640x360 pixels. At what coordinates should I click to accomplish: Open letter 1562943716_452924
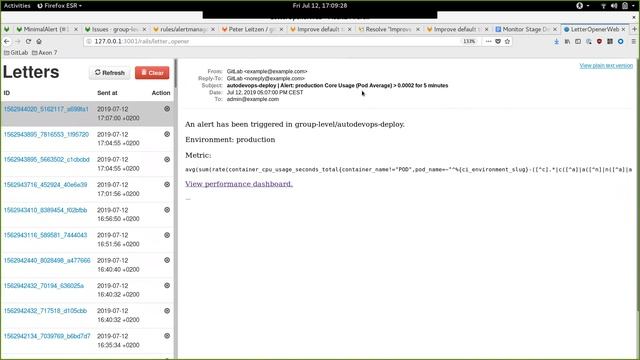[45, 185]
